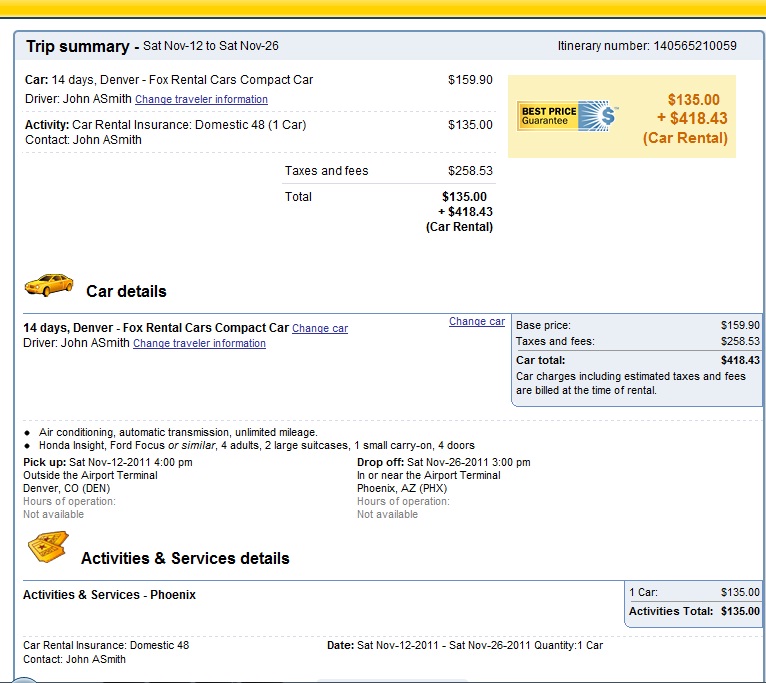Click Change traveler information in Trip summary
This screenshot has height=683, width=766.
click(201, 99)
